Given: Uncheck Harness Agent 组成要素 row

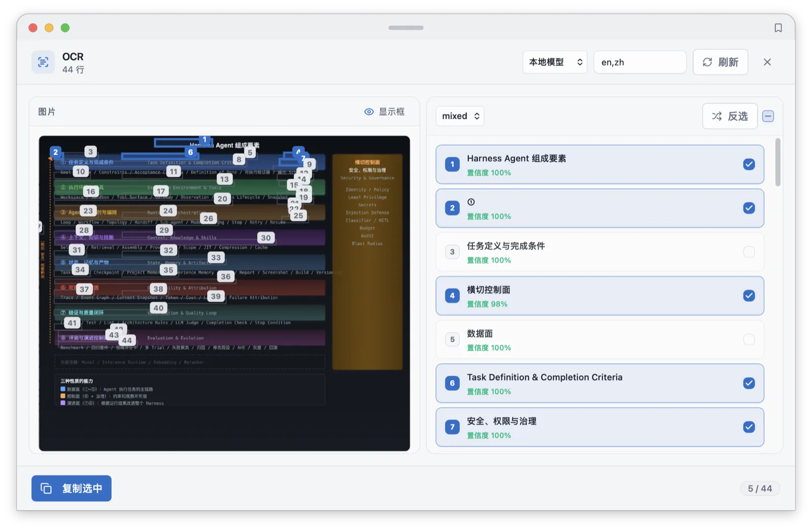Looking at the screenshot, I should (x=749, y=164).
